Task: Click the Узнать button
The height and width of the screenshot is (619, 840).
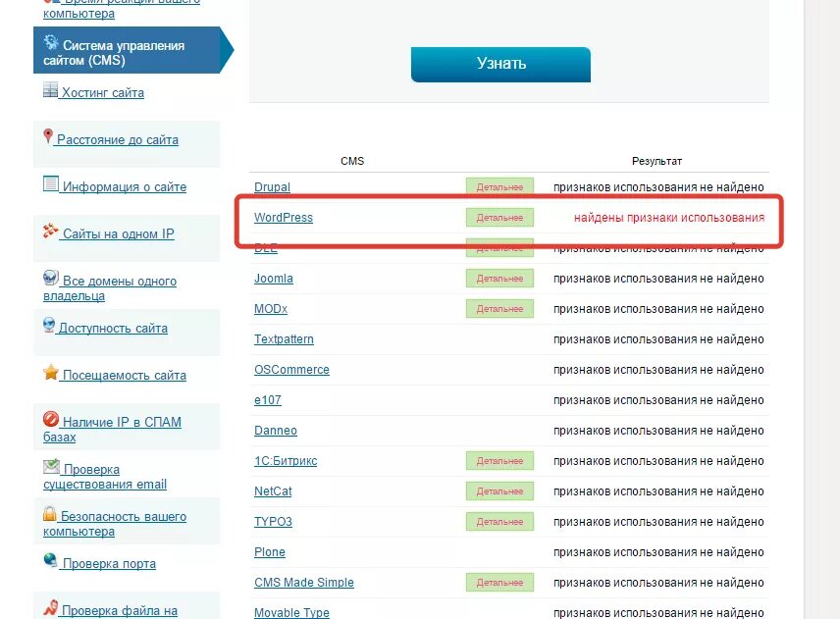Action: coord(500,65)
